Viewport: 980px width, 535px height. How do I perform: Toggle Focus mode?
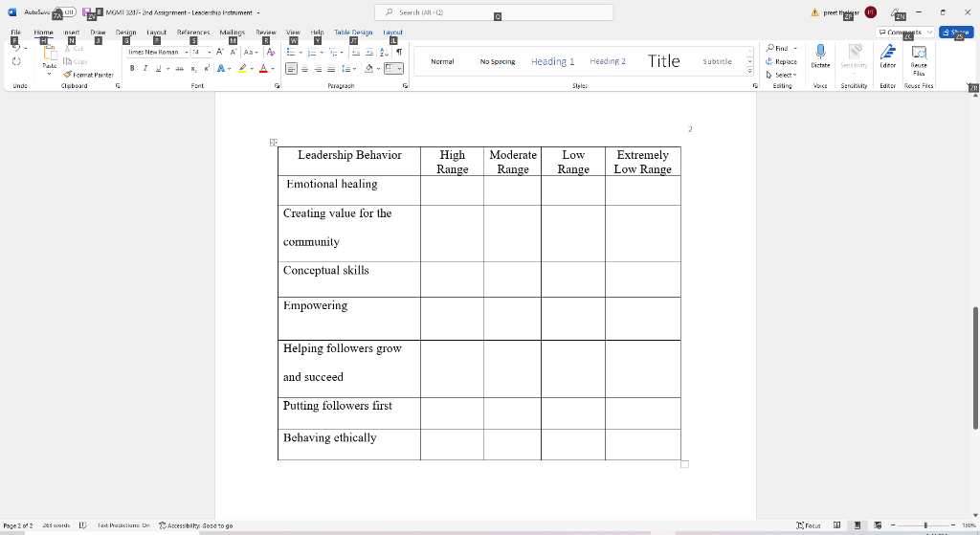click(809, 525)
